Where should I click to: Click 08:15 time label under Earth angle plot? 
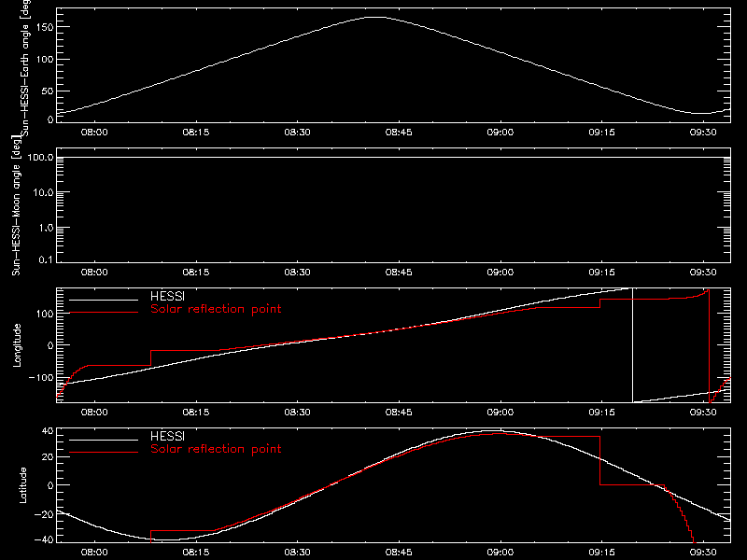click(196, 133)
